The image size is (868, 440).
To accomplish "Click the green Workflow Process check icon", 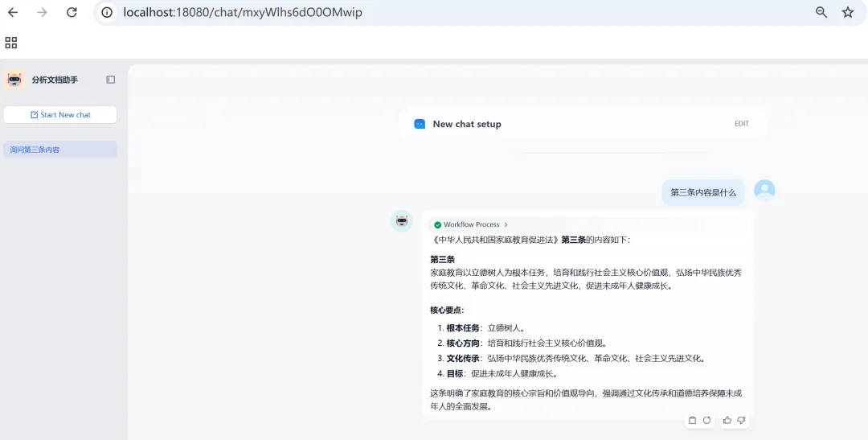I will 437,225.
